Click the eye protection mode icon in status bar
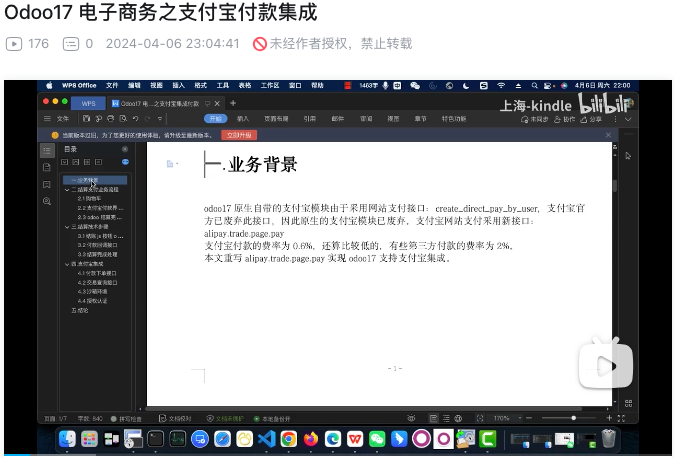 click(411, 418)
